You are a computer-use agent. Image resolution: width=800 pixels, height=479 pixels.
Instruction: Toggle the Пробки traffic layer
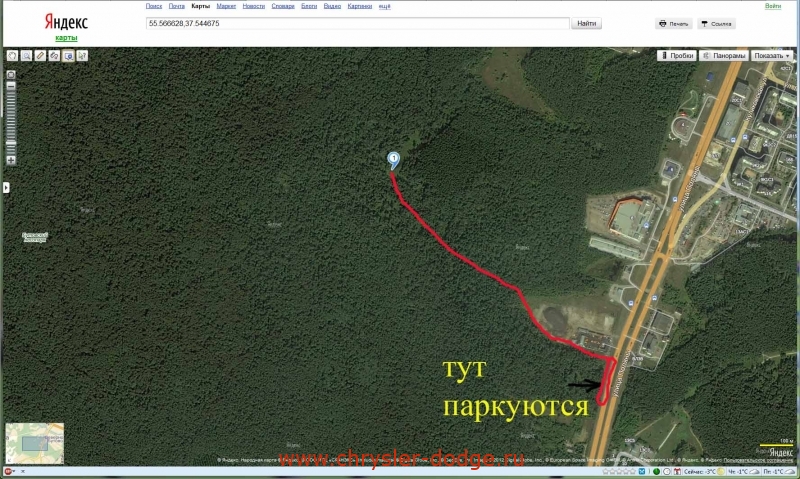tap(677, 56)
